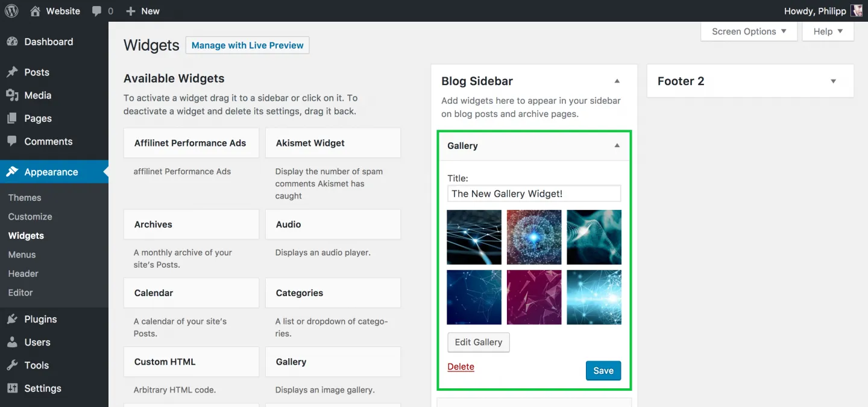The image size is (868, 407).
Task: Add the Categories widget
Action: (333, 293)
